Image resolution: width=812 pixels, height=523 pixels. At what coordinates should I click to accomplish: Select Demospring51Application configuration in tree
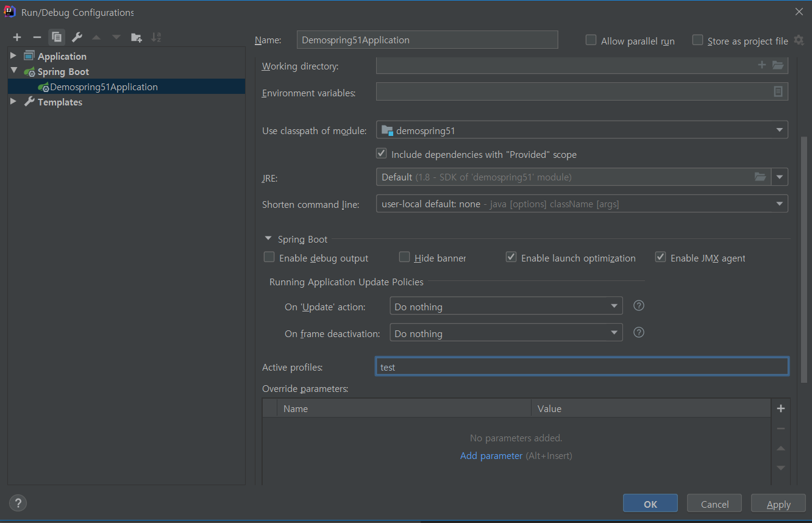pos(126,87)
